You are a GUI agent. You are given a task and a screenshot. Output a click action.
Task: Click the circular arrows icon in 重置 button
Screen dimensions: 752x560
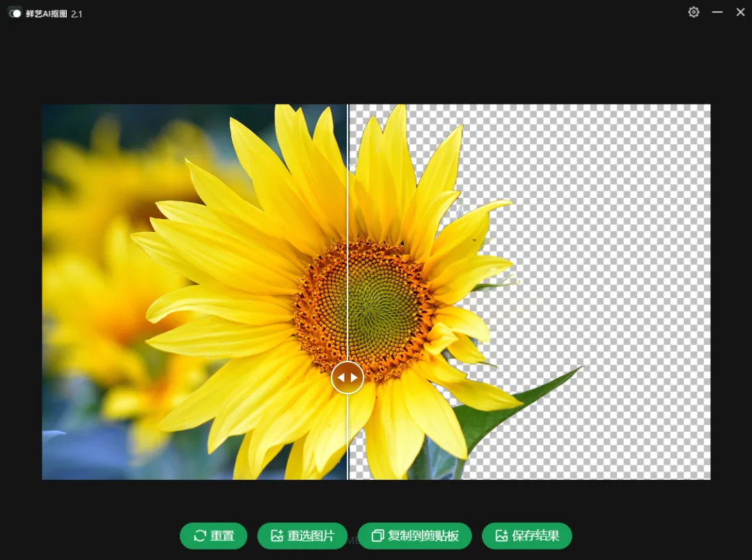click(200, 536)
